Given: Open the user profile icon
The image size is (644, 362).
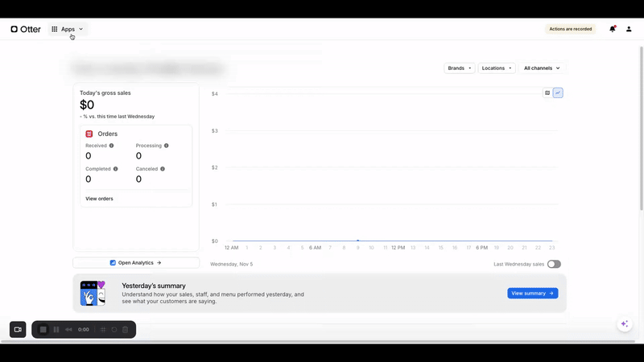Looking at the screenshot, I should (x=629, y=29).
